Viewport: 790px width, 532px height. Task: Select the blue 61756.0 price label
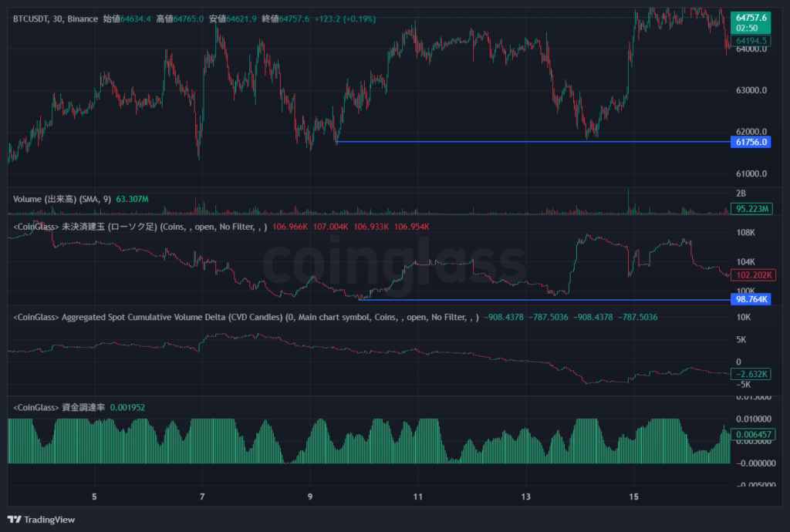[x=751, y=142]
